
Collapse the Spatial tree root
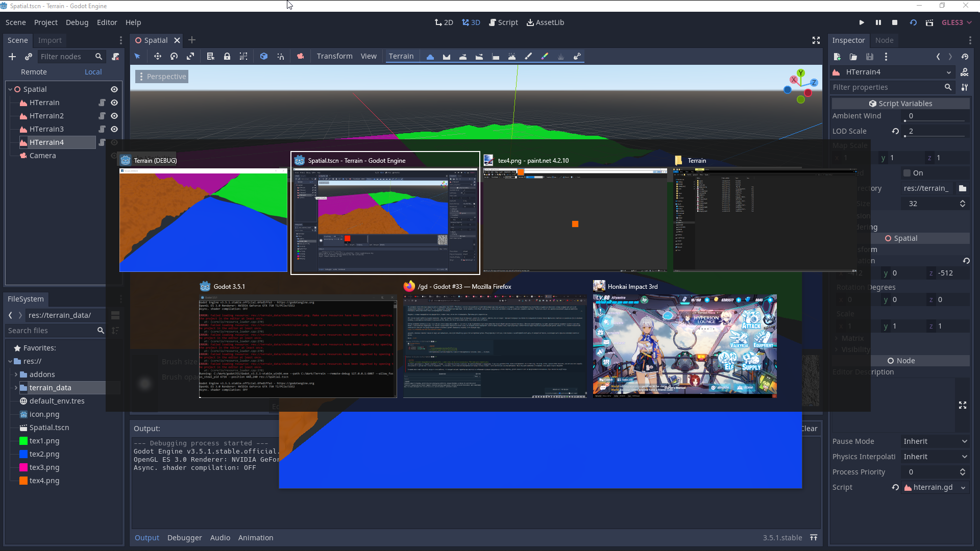coord(10,89)
